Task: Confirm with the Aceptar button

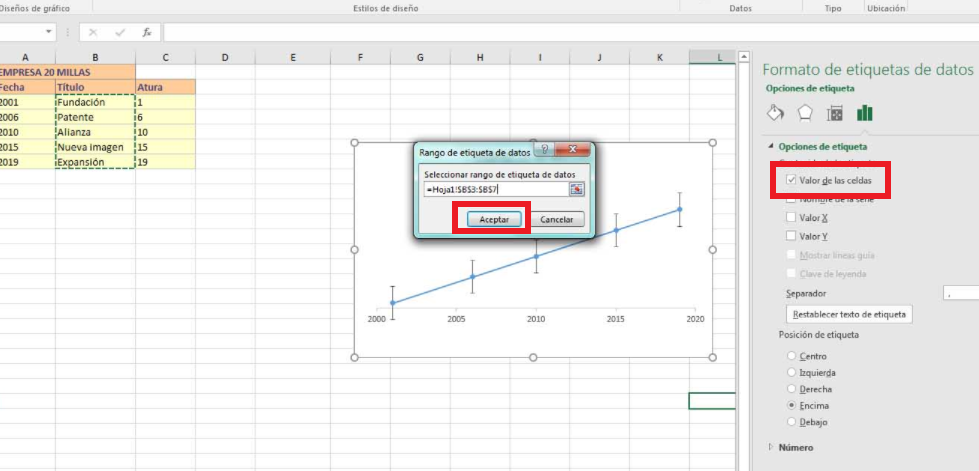Action: click(494, 219)
